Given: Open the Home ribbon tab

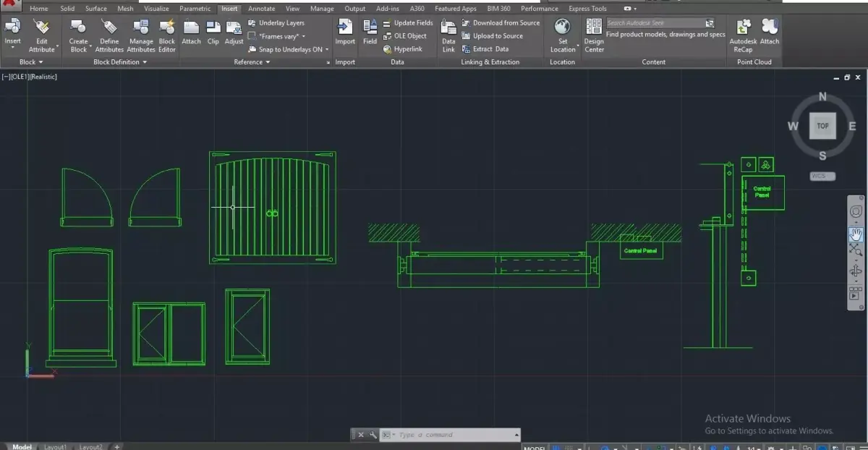Looking at the screenshot, I should pos(39,9).
